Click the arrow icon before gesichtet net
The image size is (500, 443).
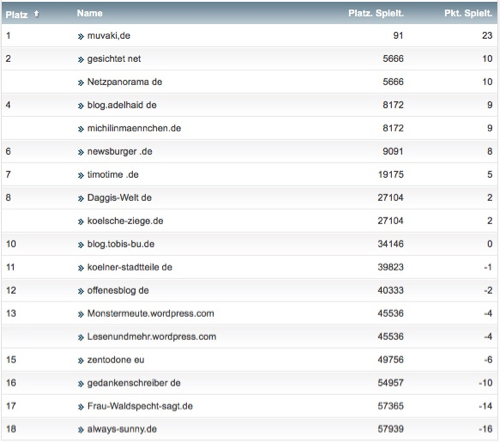click(81, 60)
